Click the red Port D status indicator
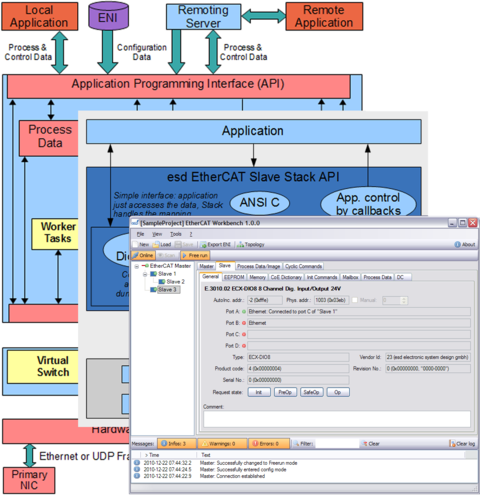Viewport: 480px width, 495px height. (244, 346)
